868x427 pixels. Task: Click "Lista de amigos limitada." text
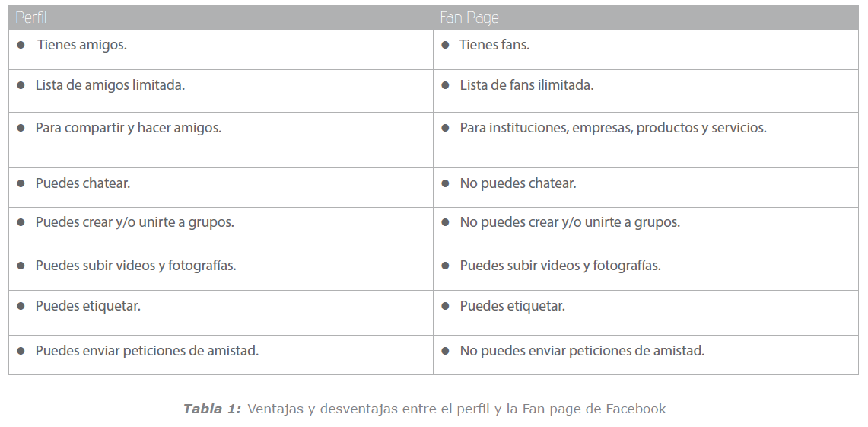tap(110, 85)
